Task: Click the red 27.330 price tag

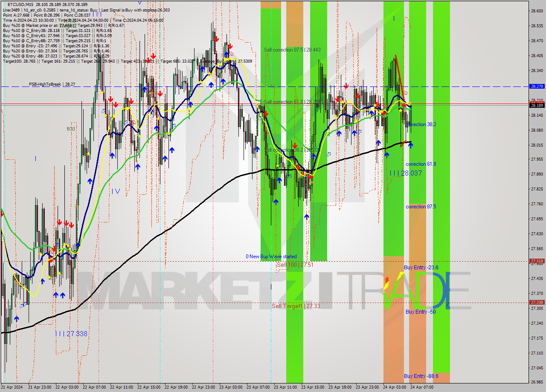Action: (537, 302)
